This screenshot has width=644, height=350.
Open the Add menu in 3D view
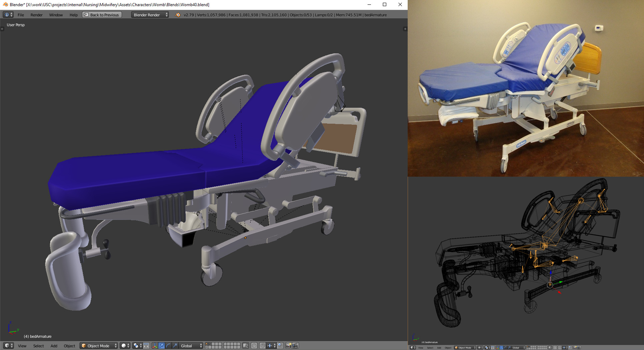click(x=54, y=346)
